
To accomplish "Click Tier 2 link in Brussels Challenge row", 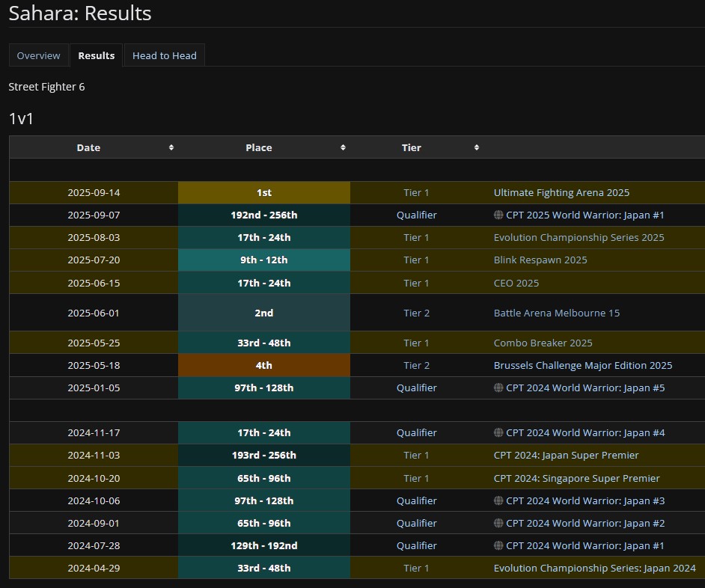I will point(416,365).
